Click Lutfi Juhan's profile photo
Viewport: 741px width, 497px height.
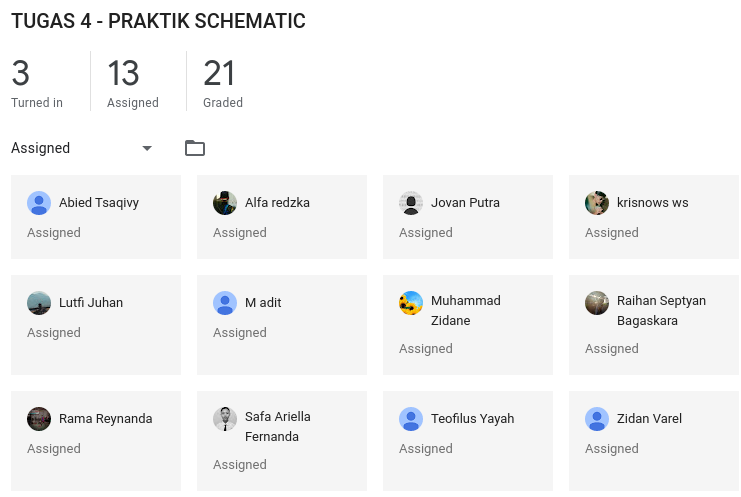coord(39,303)
